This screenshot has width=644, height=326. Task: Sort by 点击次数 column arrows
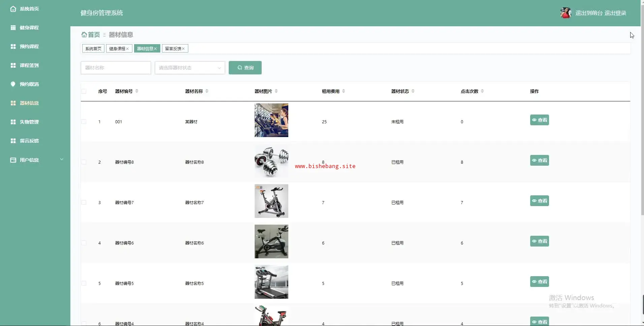(x=482, y=91)
